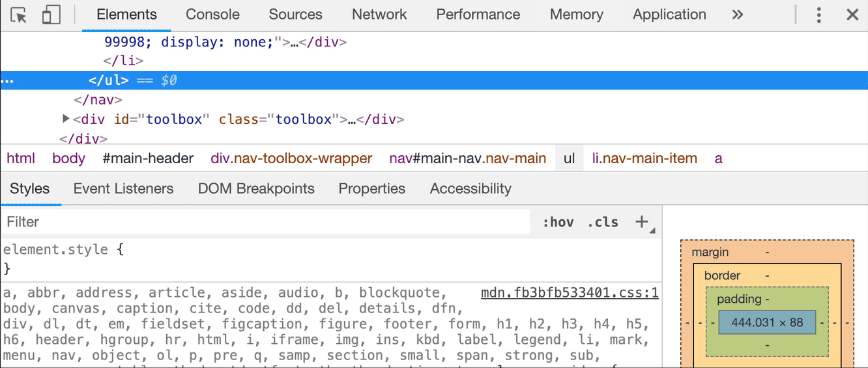Close the DevTools panel

[x=852, y=15]
